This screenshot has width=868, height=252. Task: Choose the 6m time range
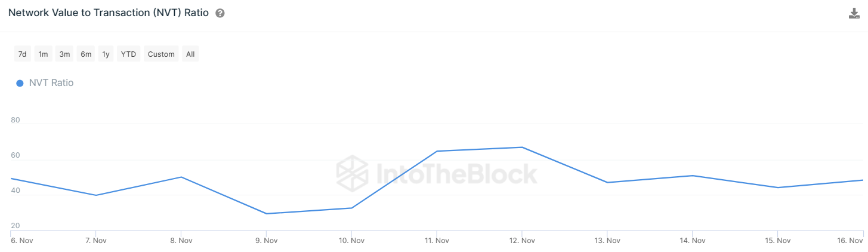click(86, 54)
